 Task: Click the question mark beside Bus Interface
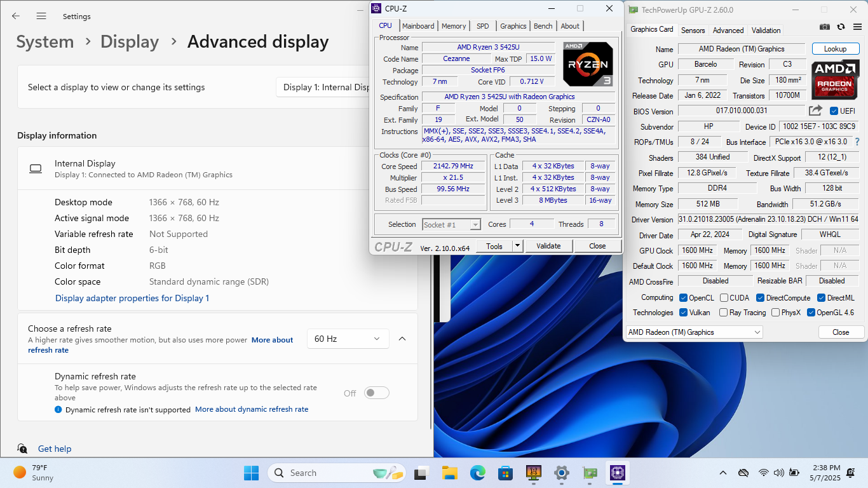[857, 142]
